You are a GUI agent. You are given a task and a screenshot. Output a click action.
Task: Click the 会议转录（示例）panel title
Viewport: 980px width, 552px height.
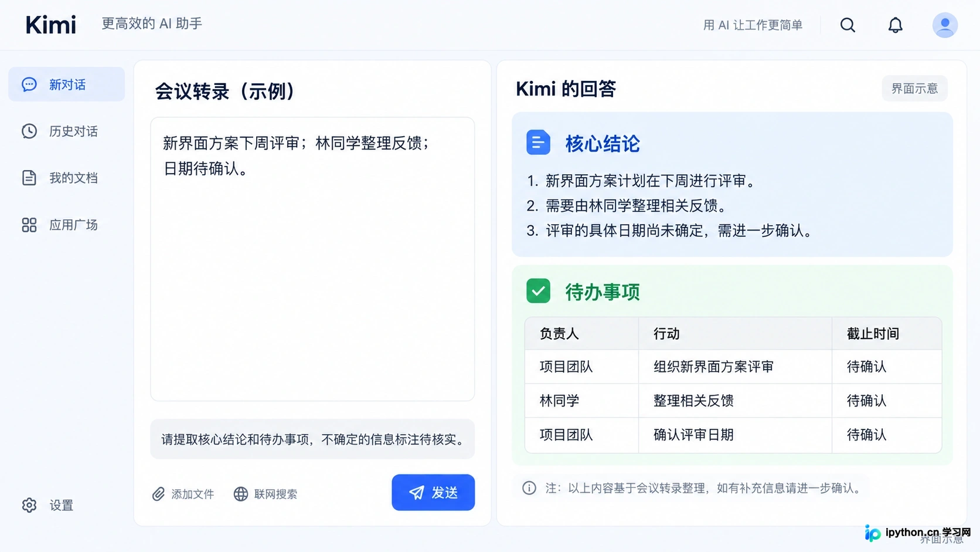click(226, 92)
